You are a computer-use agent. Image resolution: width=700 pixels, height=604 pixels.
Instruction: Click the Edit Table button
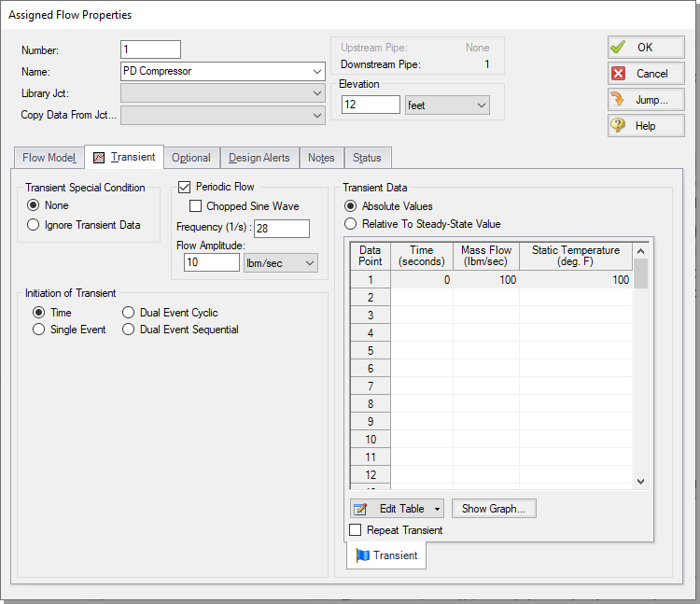397,509
